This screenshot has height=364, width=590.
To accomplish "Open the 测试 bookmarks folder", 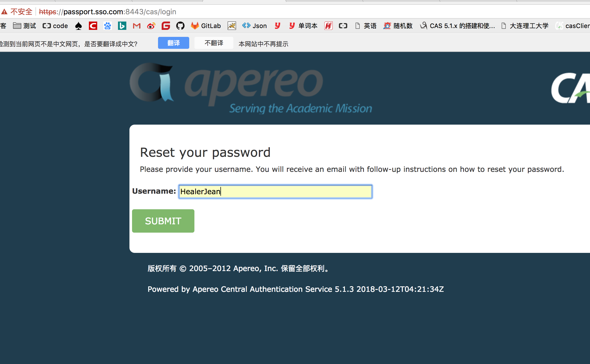I will pos(24,26).
